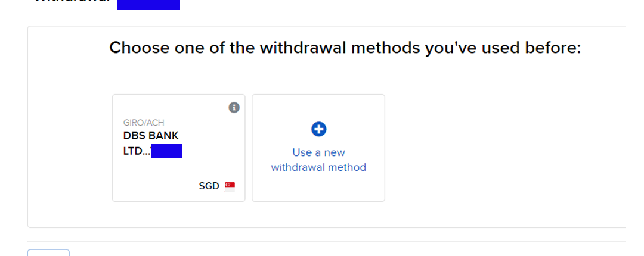The image size is (644, 256).
Task: Click the words 'withdrawal method' on new-method card
Action: click(x=318, y=167)
